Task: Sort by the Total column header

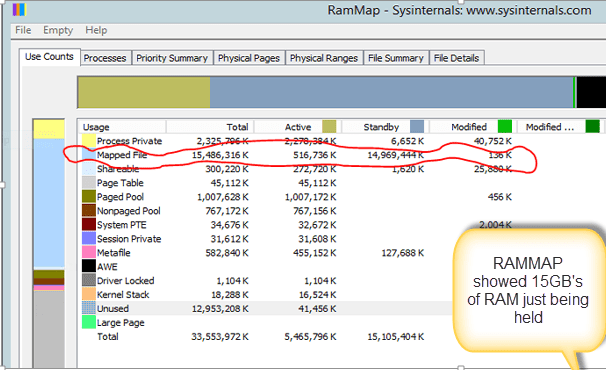Action: (210, 127)
